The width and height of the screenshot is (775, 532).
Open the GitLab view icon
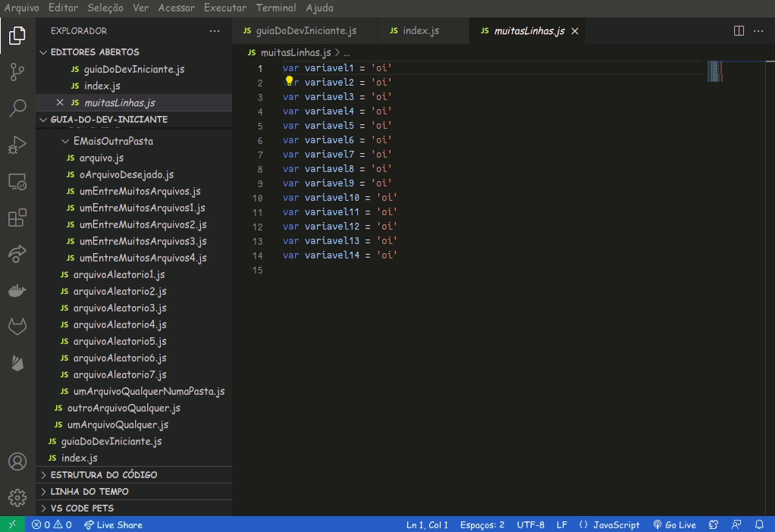tap(17, 327)
